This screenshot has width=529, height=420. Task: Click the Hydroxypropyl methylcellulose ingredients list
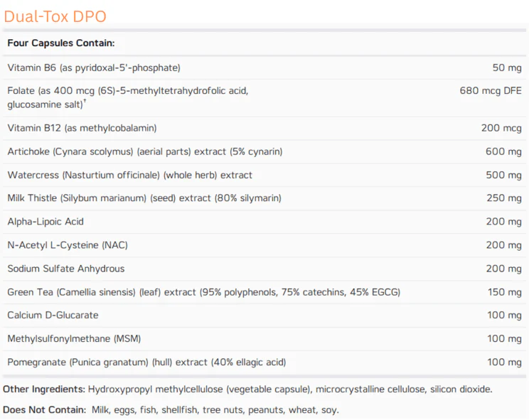click(290, 389)
